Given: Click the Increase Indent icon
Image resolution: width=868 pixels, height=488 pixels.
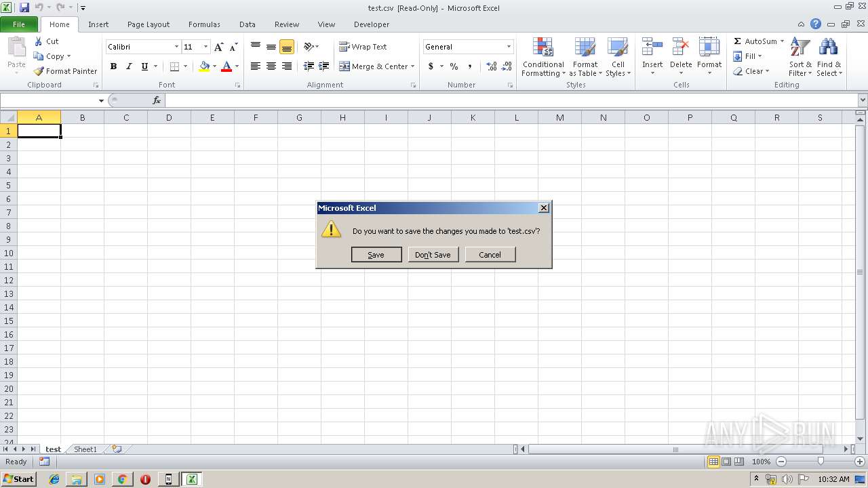Looking at the screenshot, I should 324,66.
